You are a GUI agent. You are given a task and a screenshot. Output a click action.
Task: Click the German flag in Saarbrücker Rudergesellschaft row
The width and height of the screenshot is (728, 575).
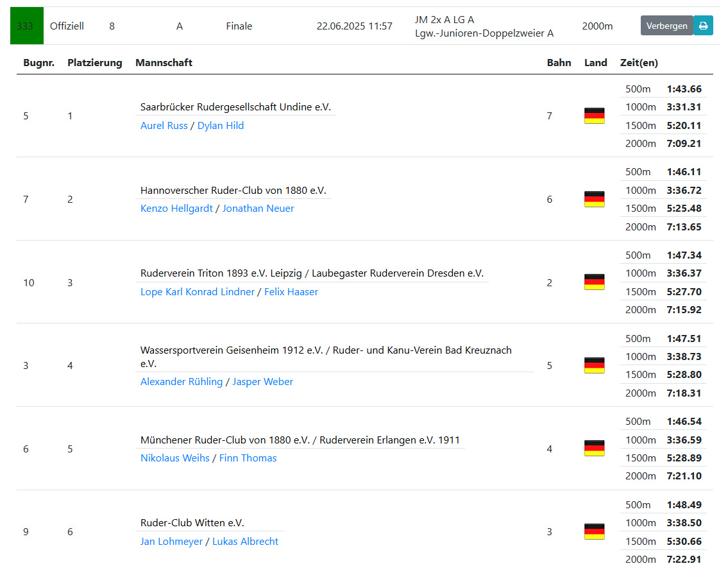click(x=595, y=116)
